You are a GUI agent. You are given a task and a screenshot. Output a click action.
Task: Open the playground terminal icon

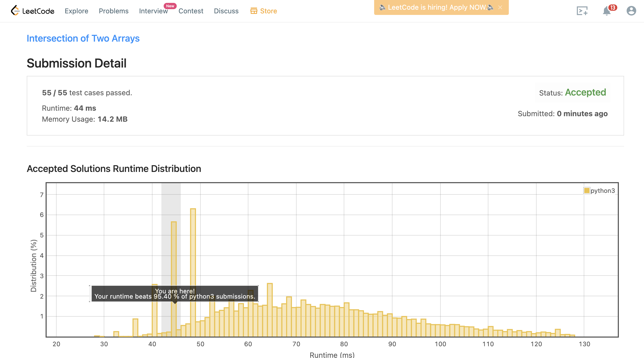[x=582, y=11]
